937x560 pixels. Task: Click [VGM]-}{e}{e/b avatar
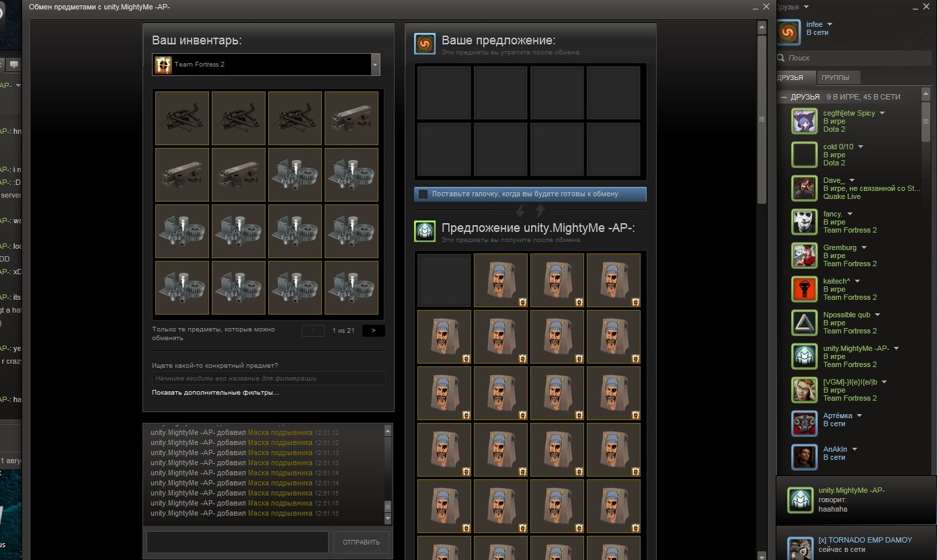pos(804,390)
